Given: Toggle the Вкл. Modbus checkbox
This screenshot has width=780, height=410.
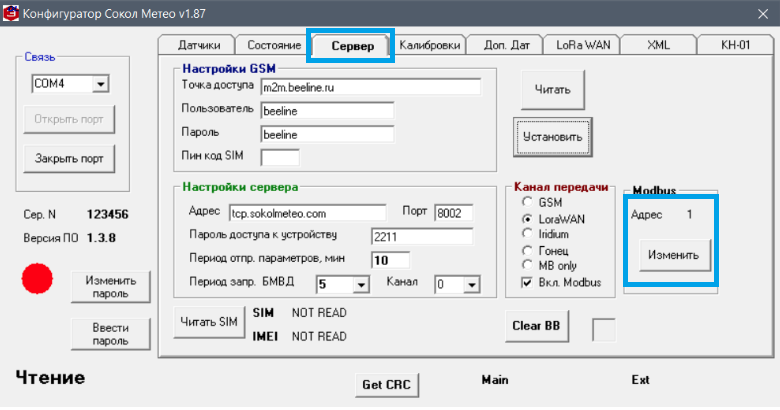Looking at the screenshot, I should pyautogui.click(x=527, y=282).
